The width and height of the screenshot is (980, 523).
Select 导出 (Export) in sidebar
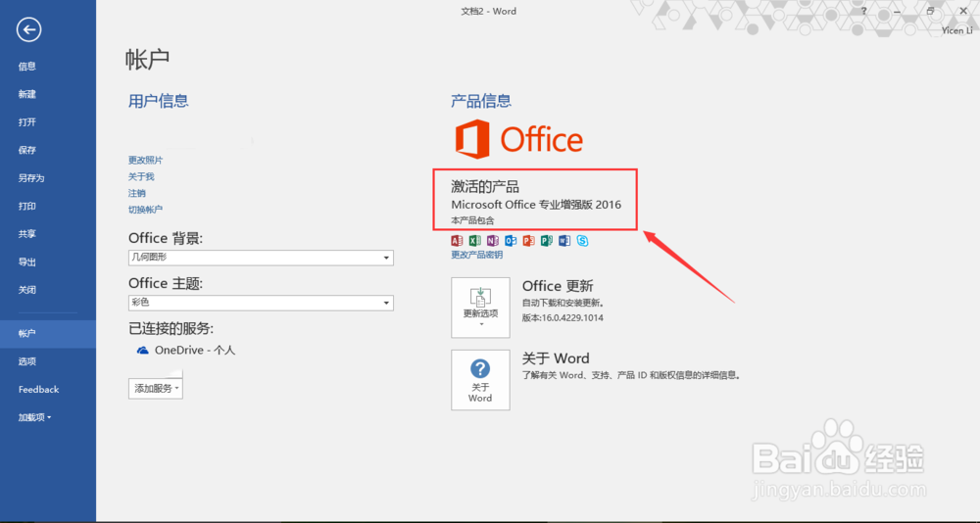pos(27,262)
